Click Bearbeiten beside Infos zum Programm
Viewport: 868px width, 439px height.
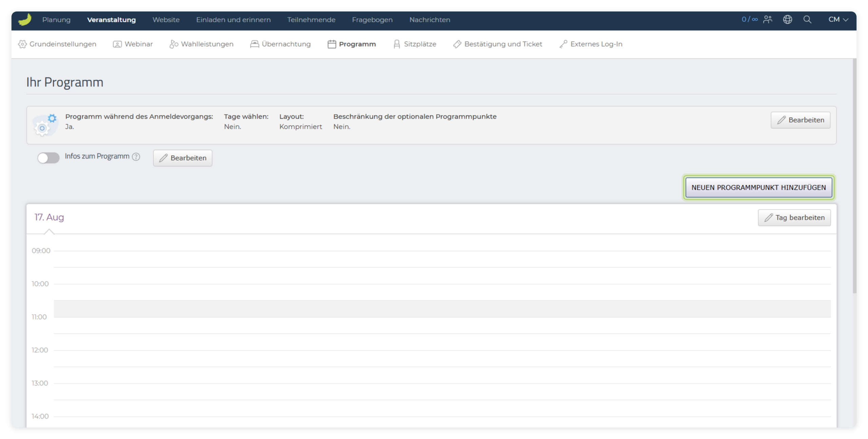click(x=182, y=158)
